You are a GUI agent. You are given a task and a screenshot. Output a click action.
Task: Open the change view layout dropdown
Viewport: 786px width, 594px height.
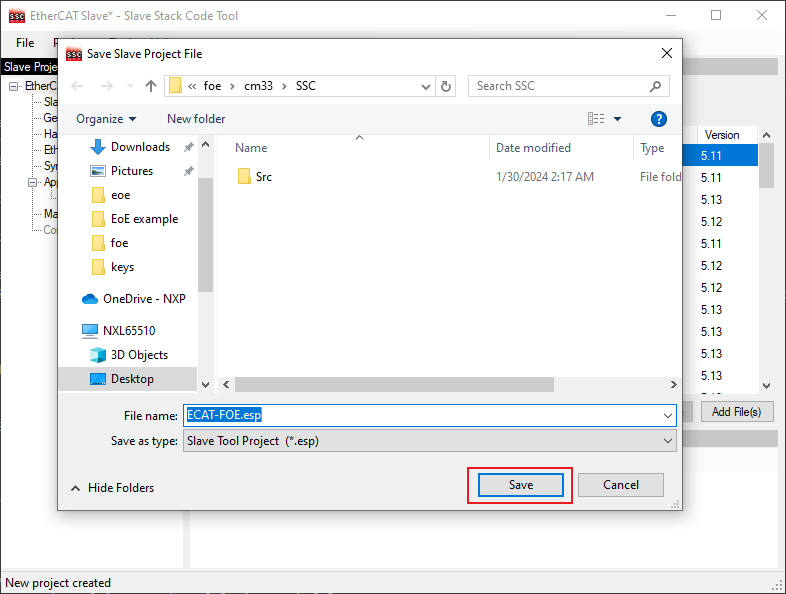tap(617, 119)
